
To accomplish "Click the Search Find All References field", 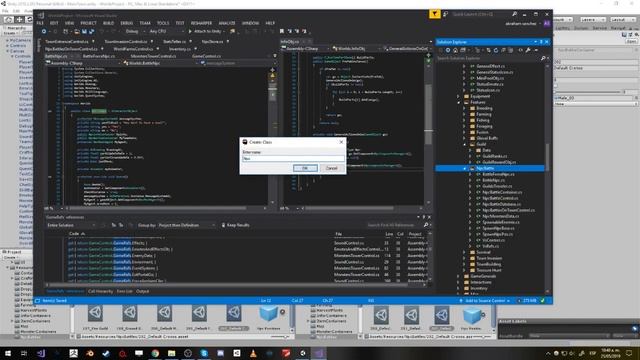I will [394, 225].
